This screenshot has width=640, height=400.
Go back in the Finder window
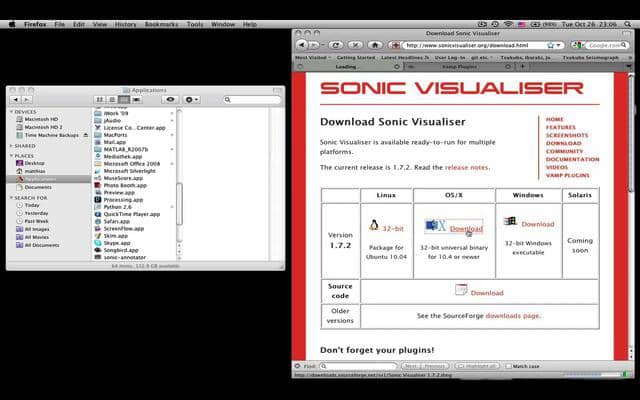tap(16, 99)
